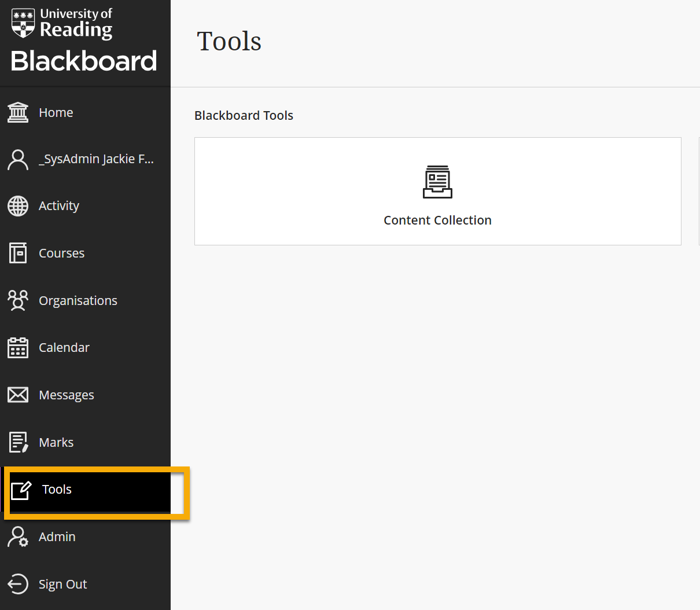Select the Calendar label in sidebar
The image size is (700, 610).
coord(64,348)
